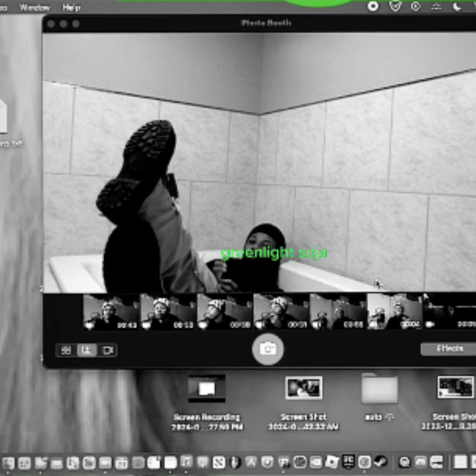Select the third video thumbnail in filmstrip
This screenshot has height=476, width=476.
(x=224, y=312)
